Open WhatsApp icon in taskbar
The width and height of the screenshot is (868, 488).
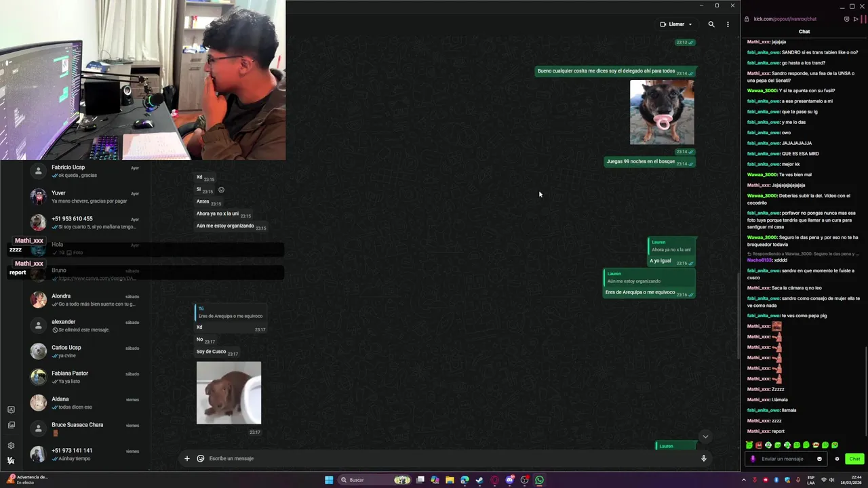(539, 480)
